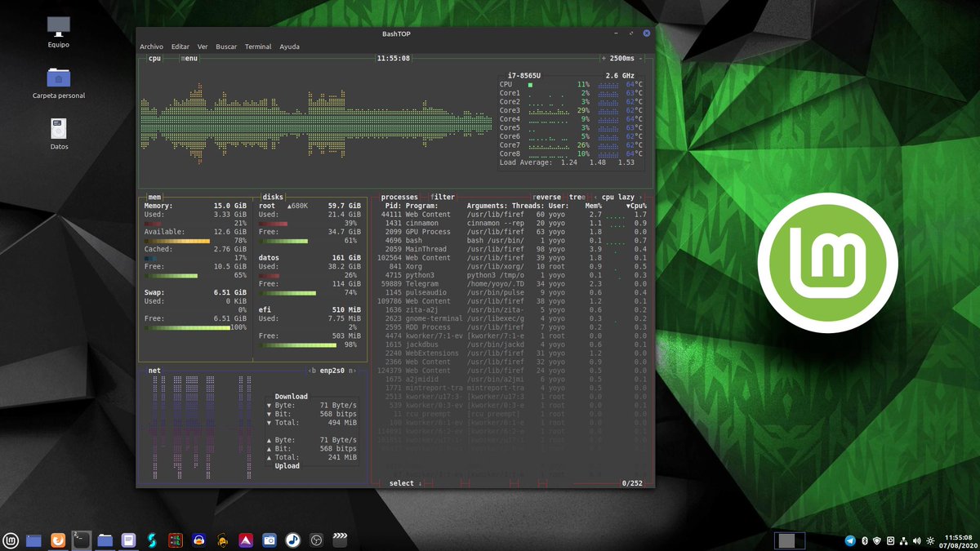Click select at the bottom of processes
The width and height of the screenshot is (980, 551).
pos(400,482)
